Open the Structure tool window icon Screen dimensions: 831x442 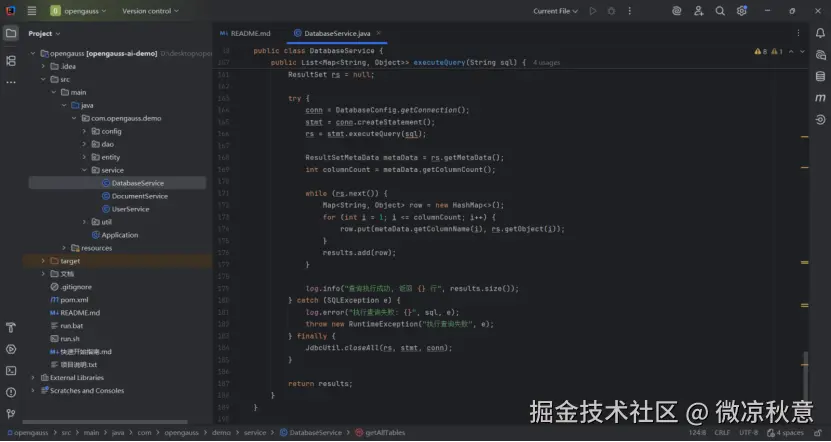point(11,60)
